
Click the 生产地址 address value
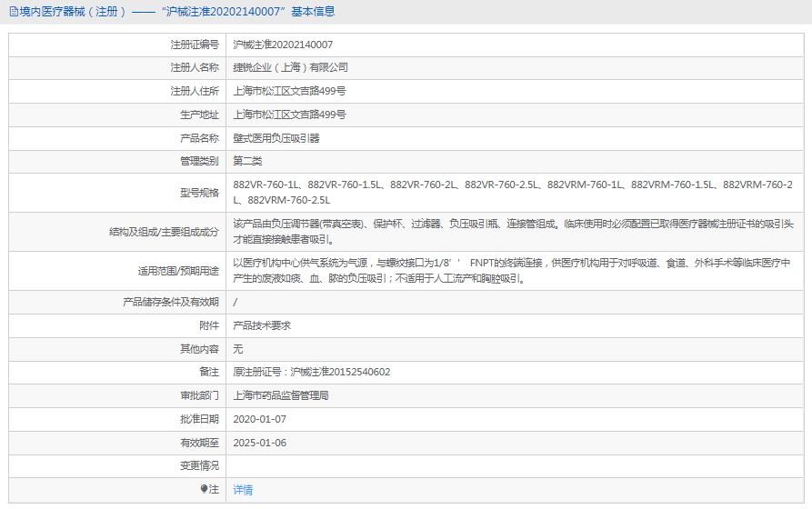click(289, 115)
